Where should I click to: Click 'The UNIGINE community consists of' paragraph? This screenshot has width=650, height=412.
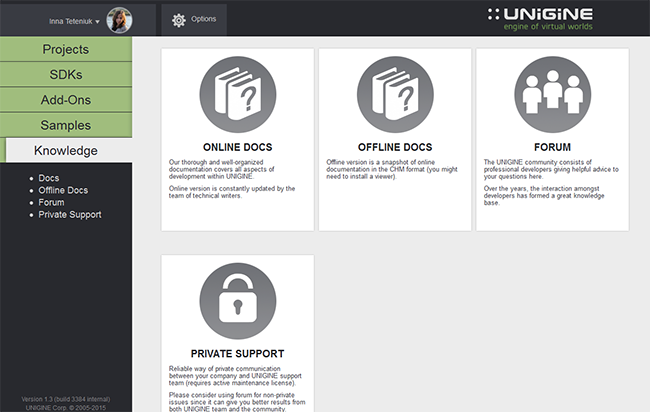pyautogui.click(x=551, y=169)
